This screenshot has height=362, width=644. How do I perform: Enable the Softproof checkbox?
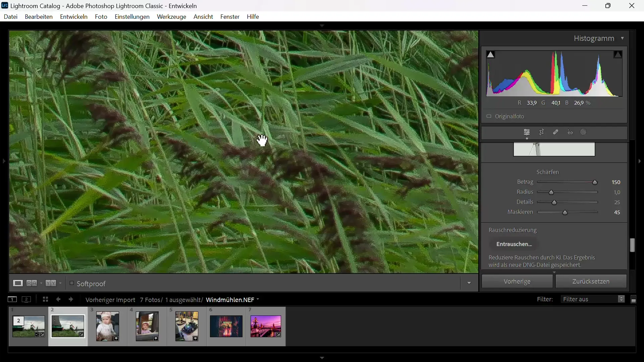[x=72, y=283]
